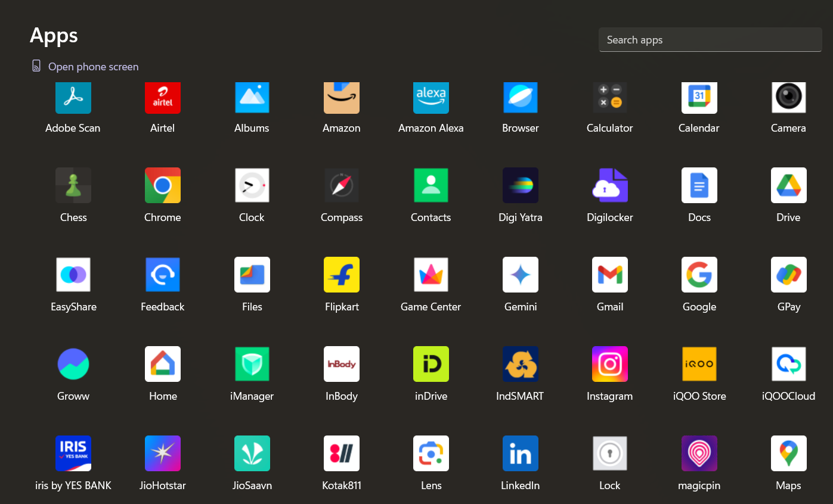
Task: Launch the Chrome app
Action: (x=163, y=185)
